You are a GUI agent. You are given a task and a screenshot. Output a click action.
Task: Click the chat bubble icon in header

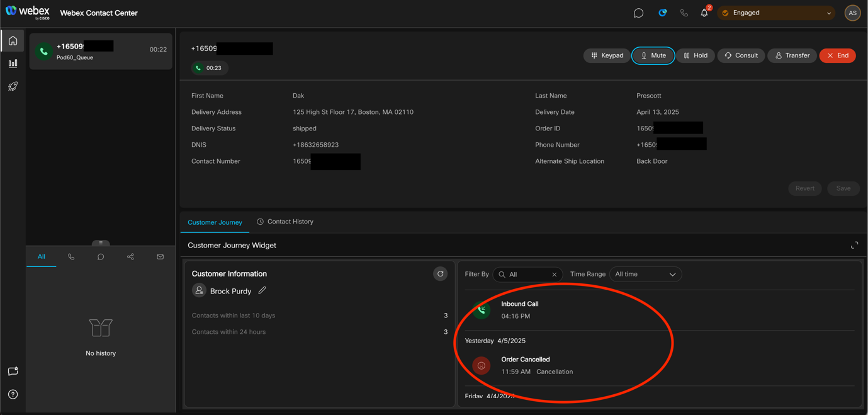click(638, 13)
